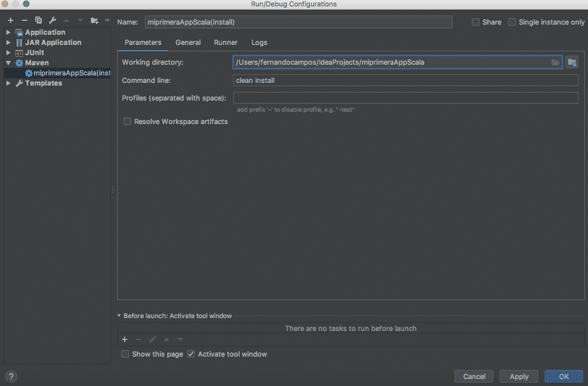Open the Logs tab

[259, 42]
